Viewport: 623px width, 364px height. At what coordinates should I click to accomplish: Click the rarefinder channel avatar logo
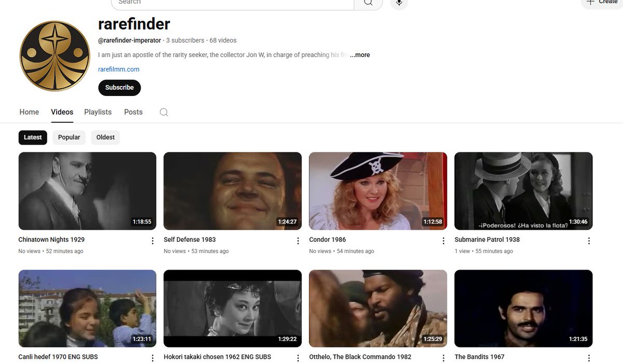click(x=55, y=57)
